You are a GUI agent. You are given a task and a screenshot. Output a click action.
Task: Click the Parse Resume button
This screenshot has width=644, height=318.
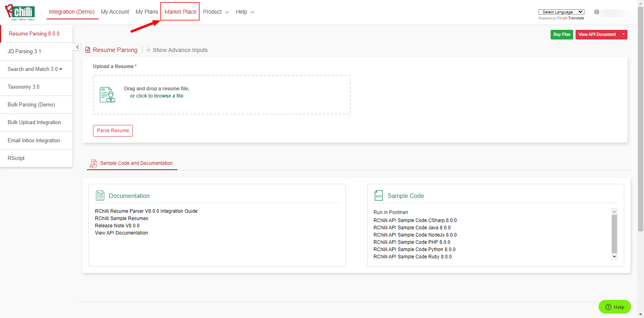point(113,131)
